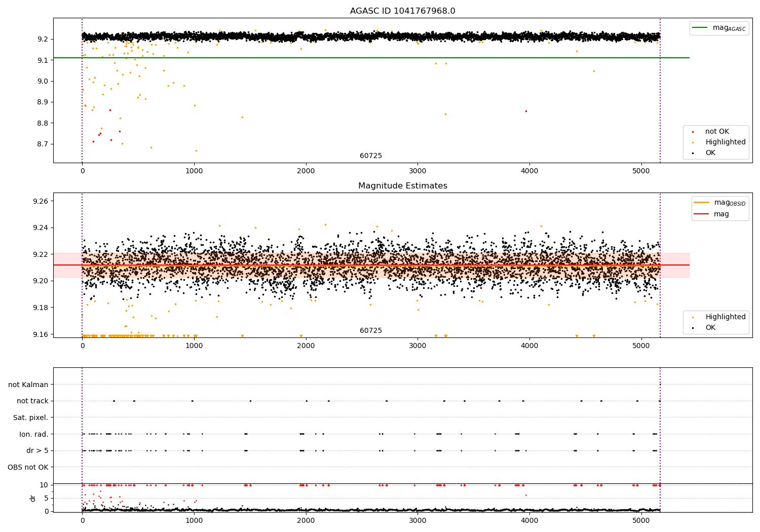The height and width of the screenshot is (532, 760).
Task: Click the "not track" row label
Action: 32,401
